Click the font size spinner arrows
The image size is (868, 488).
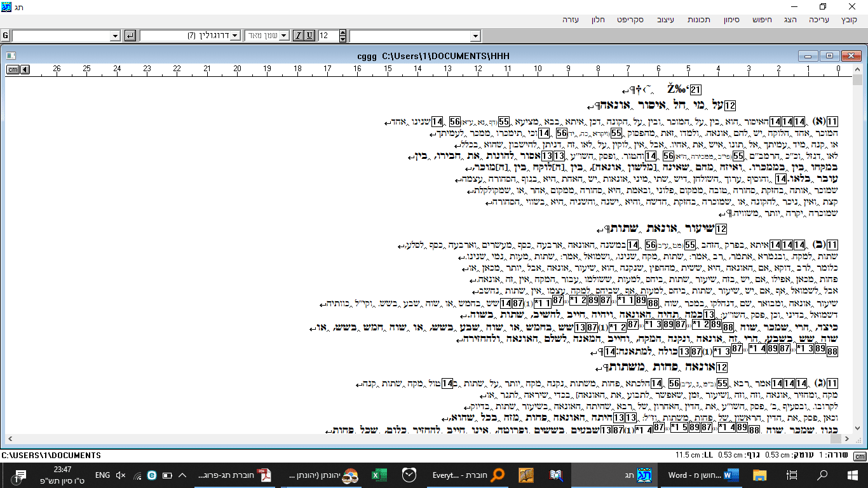pos(343,36)
